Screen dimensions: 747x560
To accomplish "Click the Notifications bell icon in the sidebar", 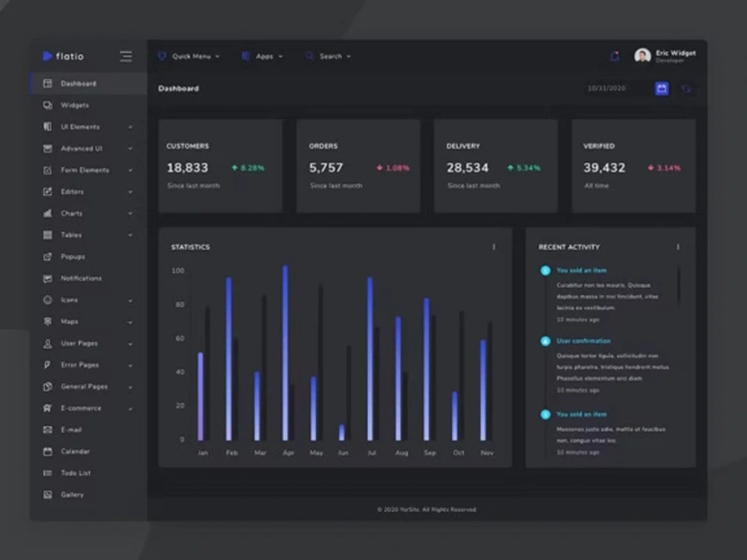I will pos(47,279).
